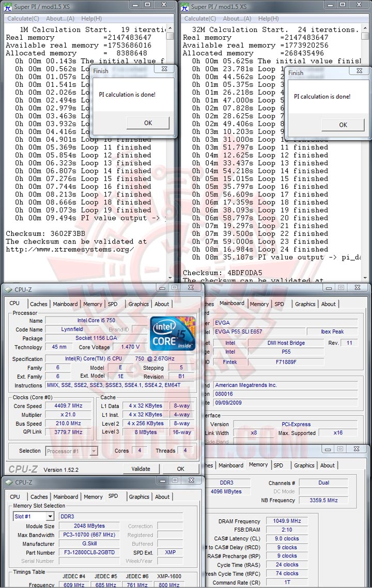
Task: Click the Core Voltage value 1.470 V
Action: 130,347
